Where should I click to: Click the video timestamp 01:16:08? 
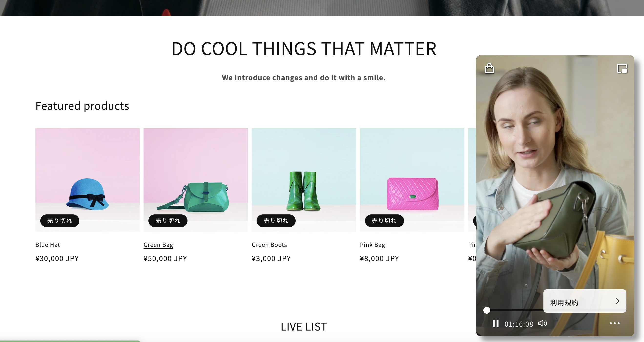tap(519, 324)
